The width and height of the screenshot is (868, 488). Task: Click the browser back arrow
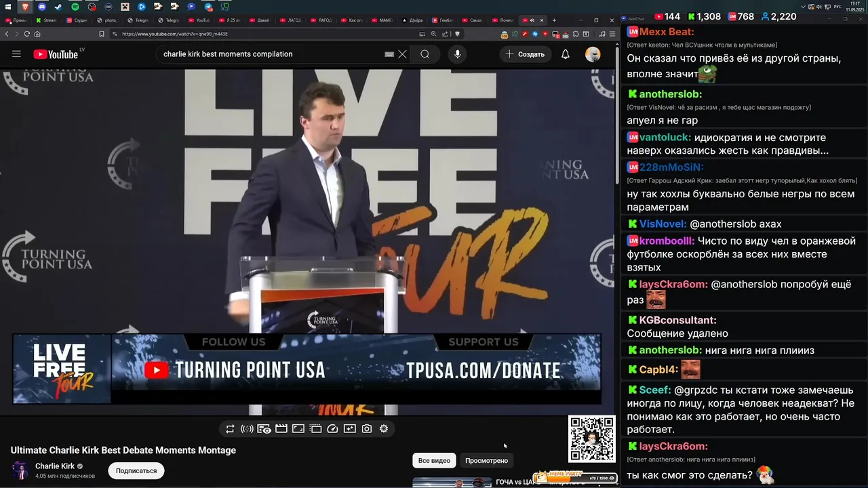click(7, 34)
